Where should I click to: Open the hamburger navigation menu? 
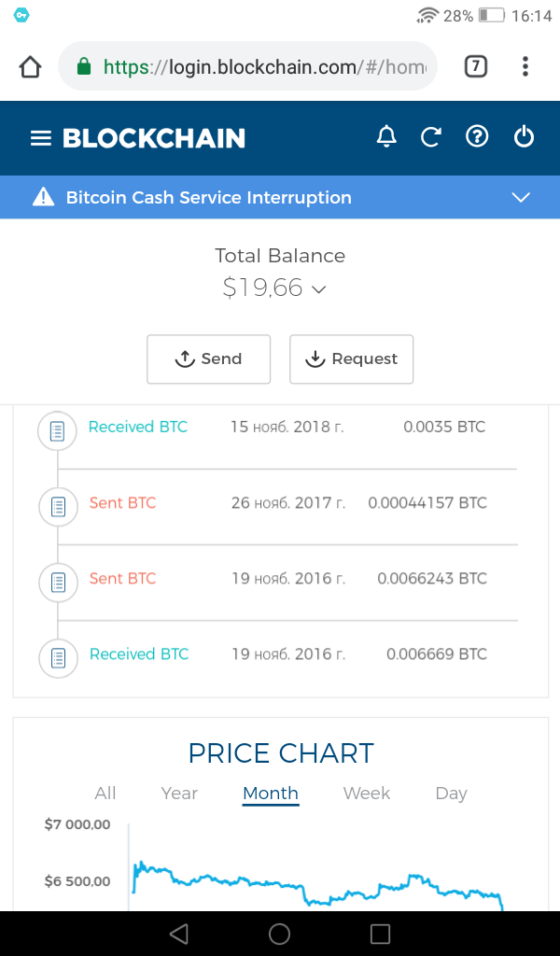point(40,138)
